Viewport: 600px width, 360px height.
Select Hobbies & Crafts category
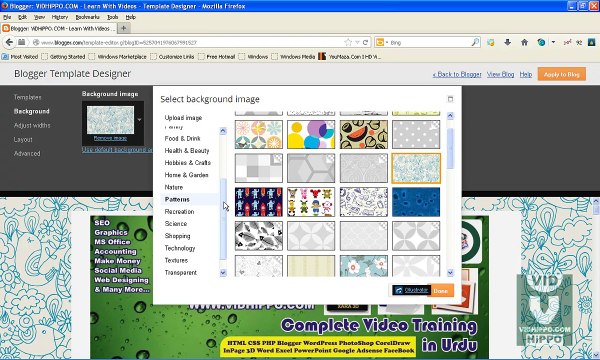point(188,163)
